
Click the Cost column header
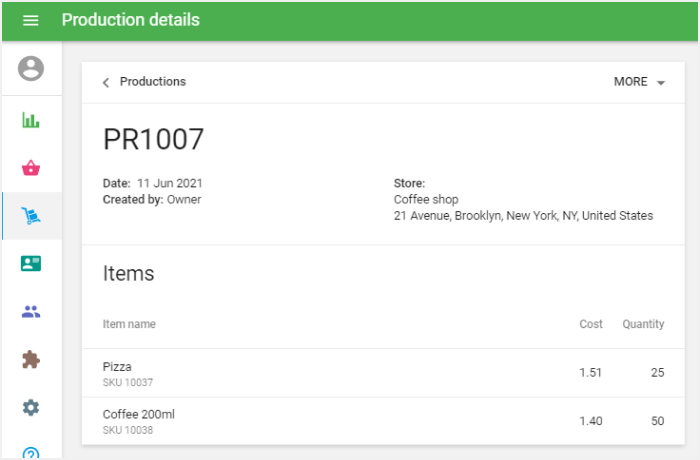click(x=591, y=324)
